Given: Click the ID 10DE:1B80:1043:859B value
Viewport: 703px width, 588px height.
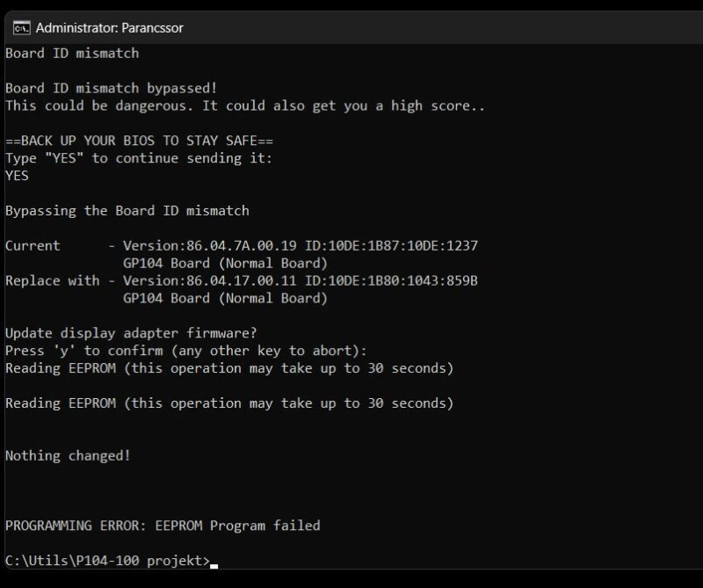Looking at the screenshot, I should point(391,280).
